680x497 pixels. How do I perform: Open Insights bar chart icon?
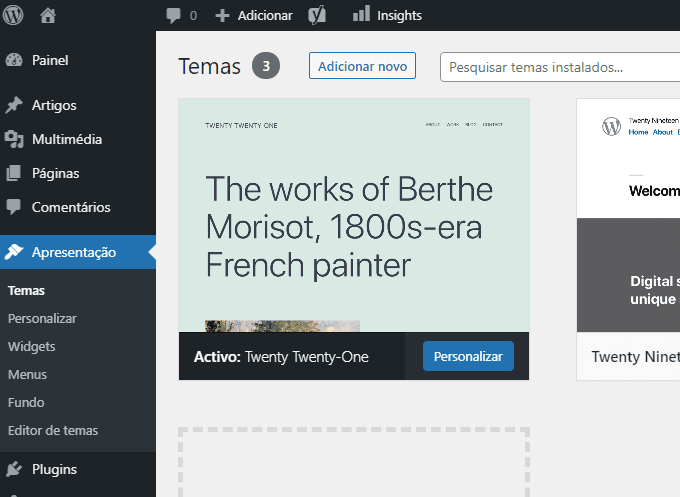(x=361, y=14)
